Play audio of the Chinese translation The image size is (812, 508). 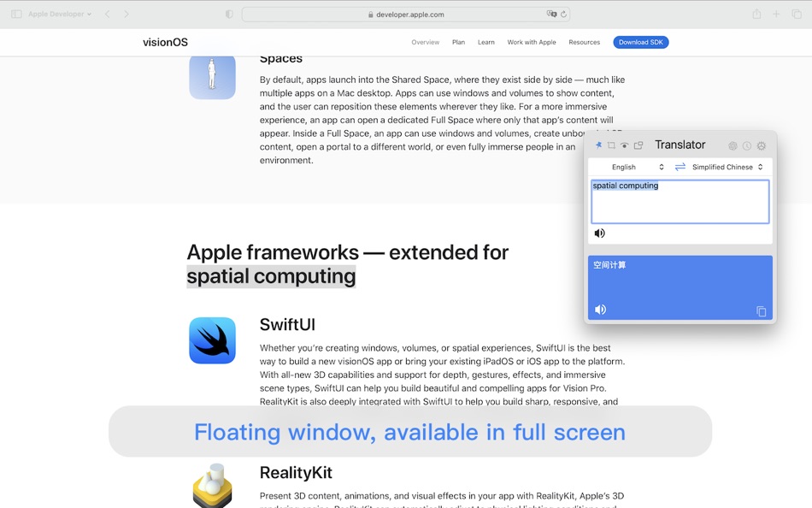pyautogui.click(x=600, y=310)
